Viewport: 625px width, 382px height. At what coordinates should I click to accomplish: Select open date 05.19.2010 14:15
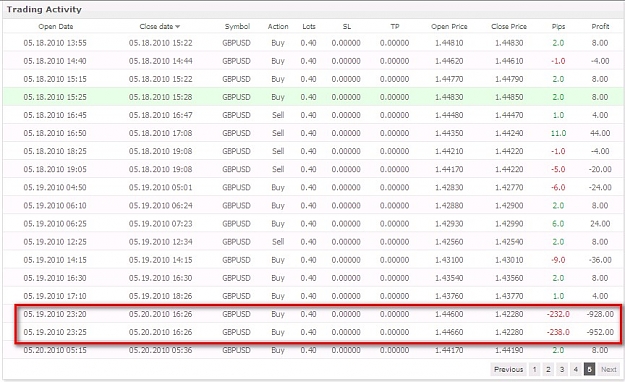(x=55, y=260)
